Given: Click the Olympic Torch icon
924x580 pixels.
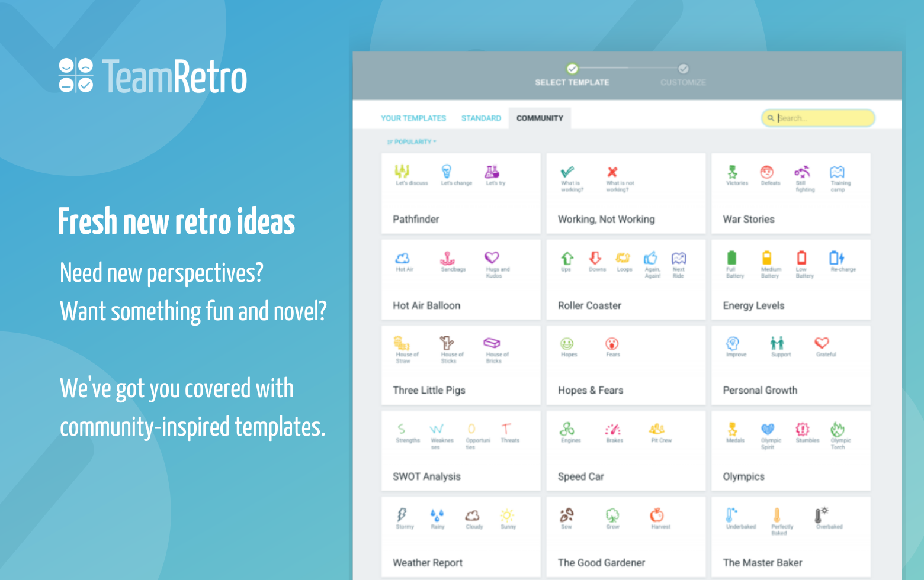Looking at the screenshot, I should [x=837, y=428].
